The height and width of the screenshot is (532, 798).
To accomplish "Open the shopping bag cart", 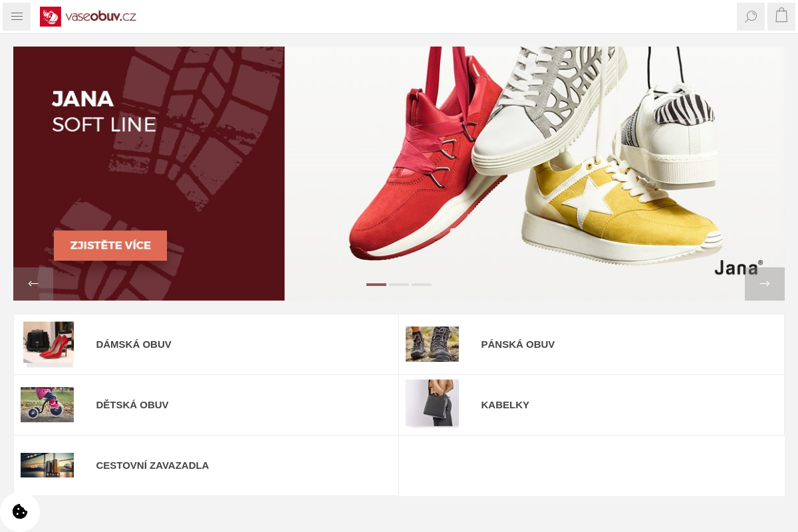I will click(x=781, y=17).
